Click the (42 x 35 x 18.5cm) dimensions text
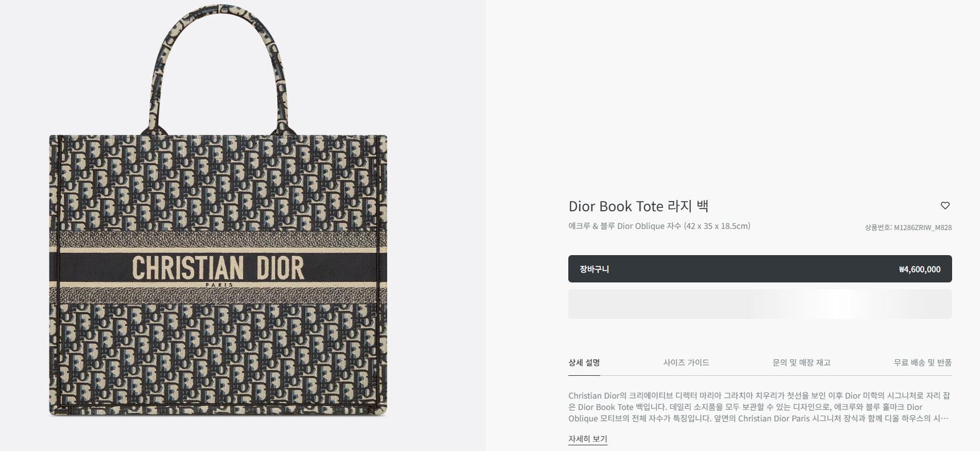The width and height of the screenshot is (980, 451). point(717,226)
